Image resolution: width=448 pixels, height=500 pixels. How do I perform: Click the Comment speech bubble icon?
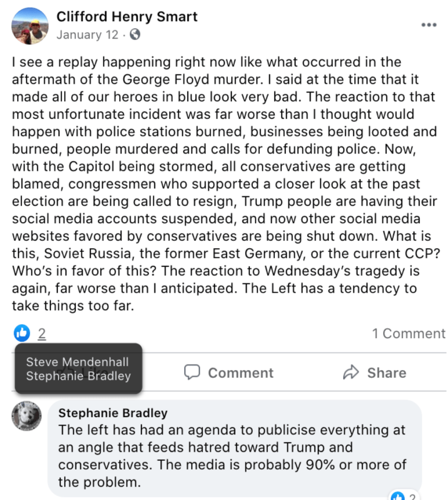coord(192,373)
